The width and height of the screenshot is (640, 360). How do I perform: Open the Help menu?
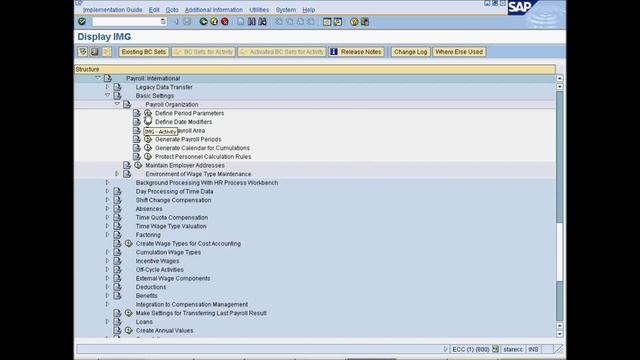[x=309, y=10]
